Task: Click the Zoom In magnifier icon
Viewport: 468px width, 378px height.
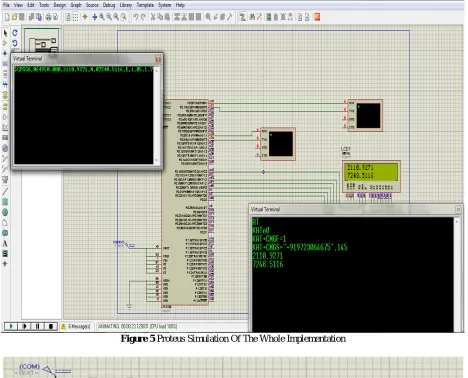Action: click(102, 17)
